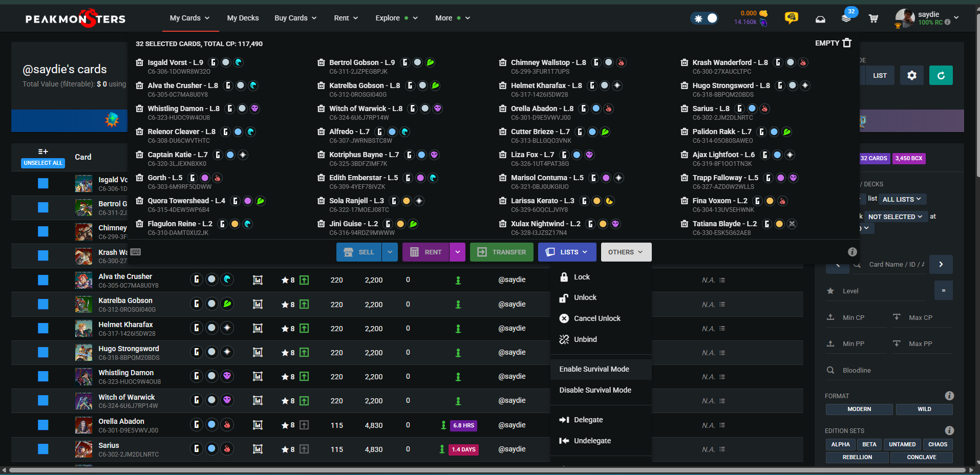Click the PeakMonsters logo
The height and width of the screenshot is (475, 980).
(76, 19)
